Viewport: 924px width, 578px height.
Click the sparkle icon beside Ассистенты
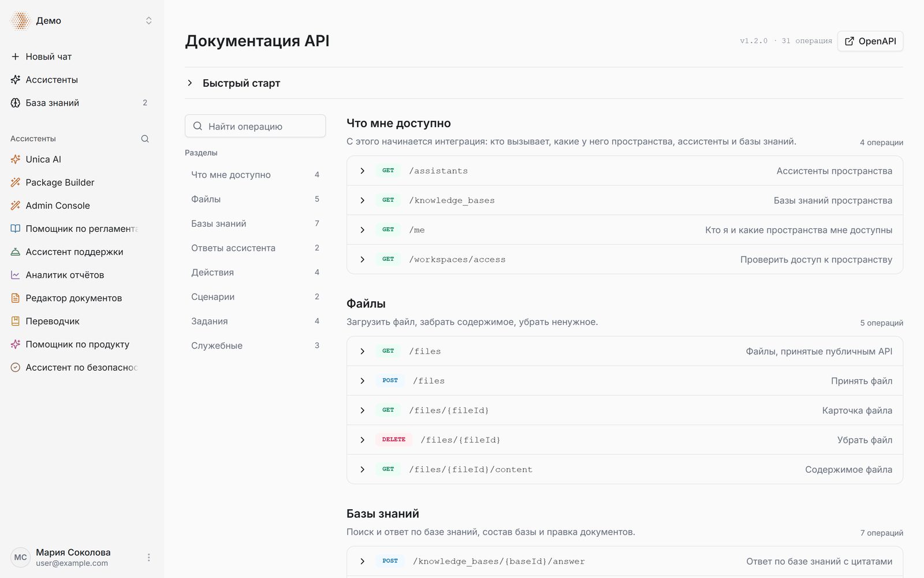(16, 80)
